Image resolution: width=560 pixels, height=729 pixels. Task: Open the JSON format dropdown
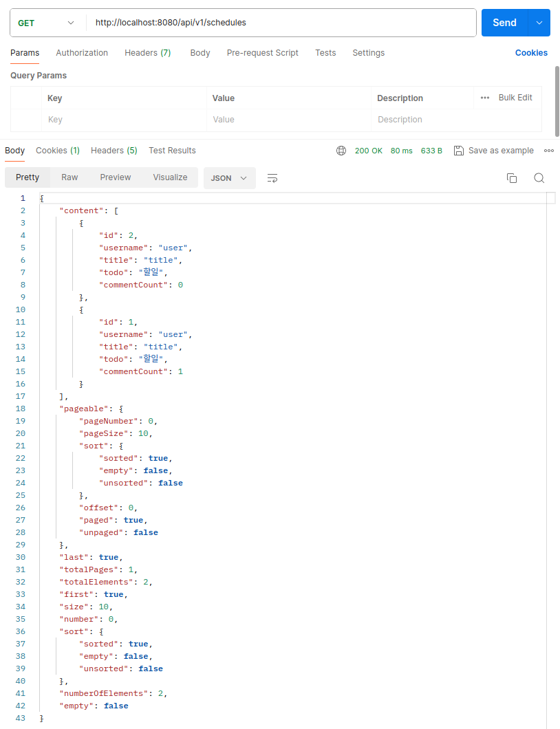229,178
